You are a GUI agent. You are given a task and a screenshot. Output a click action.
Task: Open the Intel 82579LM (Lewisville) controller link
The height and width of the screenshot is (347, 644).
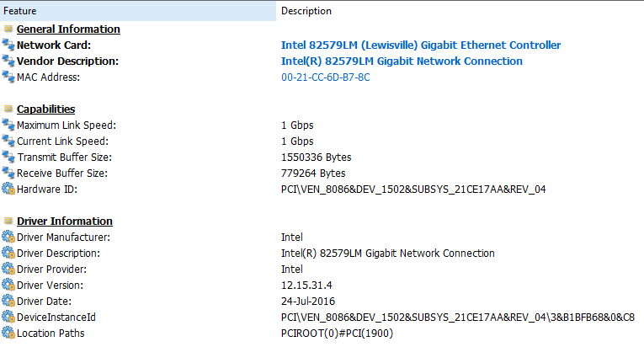click(x=421, y=45)
